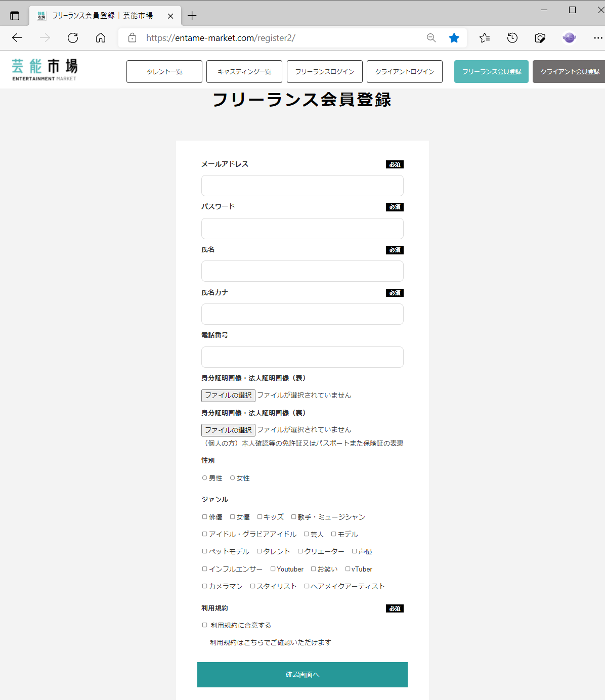Open タレント一覧 navigation item
Image resolution: width=605 pixels, height=700 pixels.
pyautogui.click(x=164, y=71)
